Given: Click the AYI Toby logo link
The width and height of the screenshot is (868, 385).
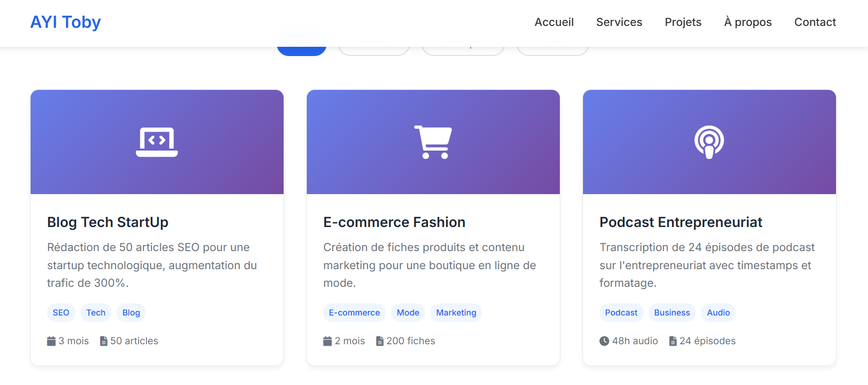Looking at the screenshot, I should (x=65, y=22).
